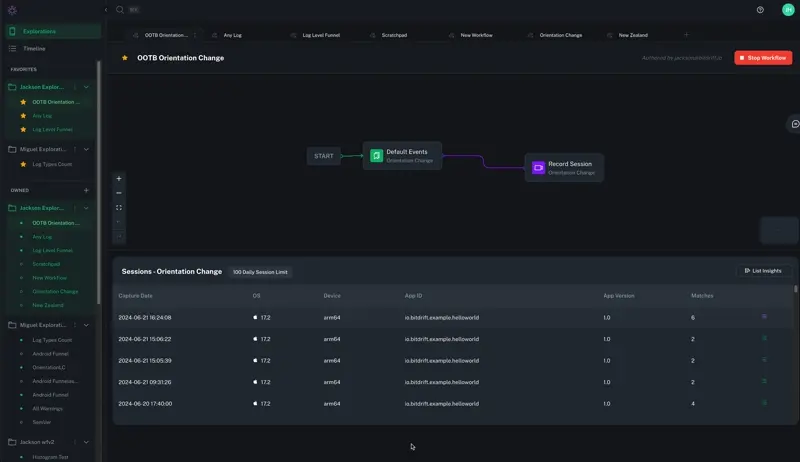Collapse Jackson Exploration folder in Favorites
Viewport: 800px width, 462px height.
click(87, 87)
